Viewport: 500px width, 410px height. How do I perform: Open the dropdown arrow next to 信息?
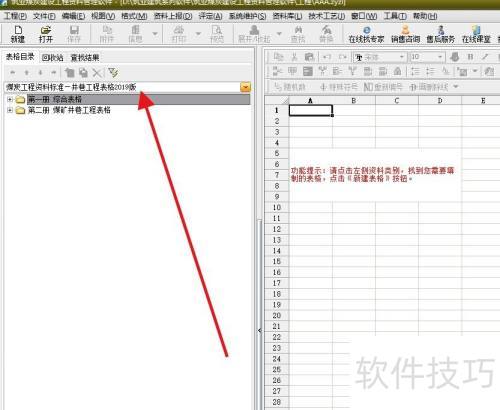[x=155, y=34]
